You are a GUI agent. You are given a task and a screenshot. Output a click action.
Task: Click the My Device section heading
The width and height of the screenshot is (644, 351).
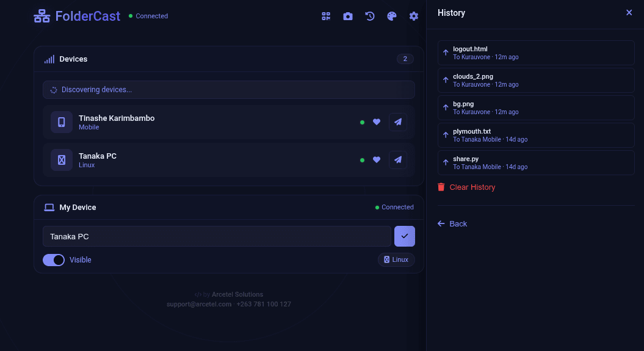tap(78, 208)
